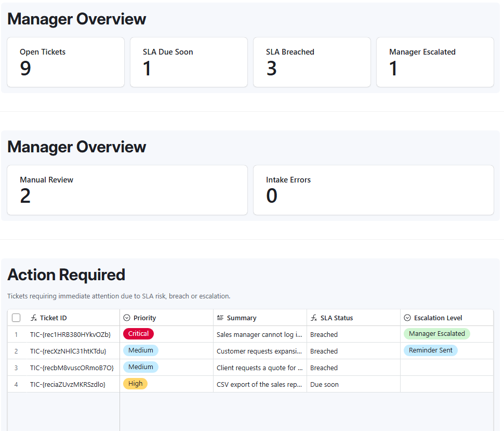This screenshot has height=431, width=504.
Task: Click the Medium priority tag in row 2
Action: pos(141,350)
